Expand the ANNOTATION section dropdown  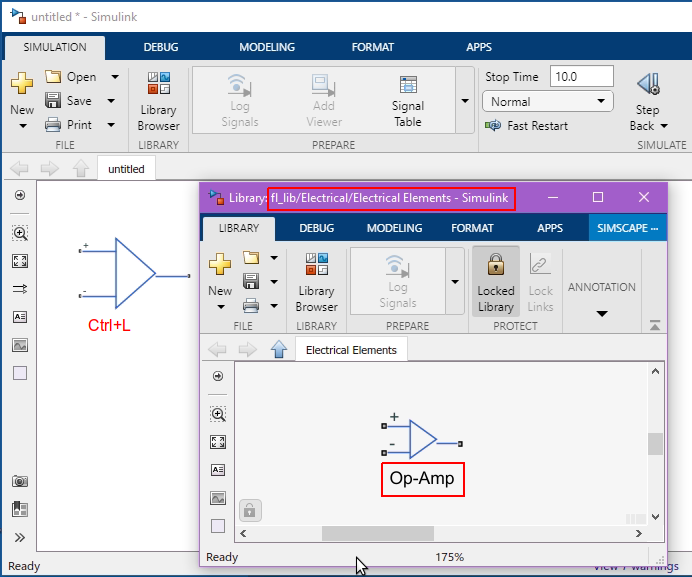tap(602, 313)
